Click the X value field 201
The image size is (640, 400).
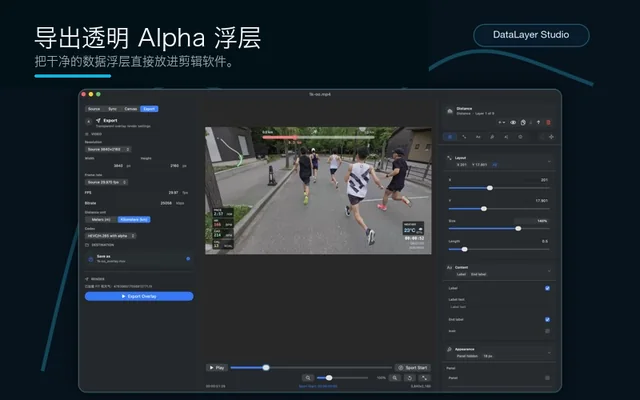(x=535, y=180)
